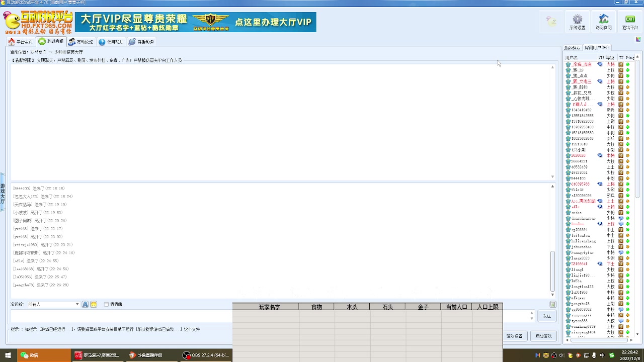The height and width of the screenshot is (362, 644).
Task: Click the skin theme icon beside 系统设置
Action: click(552, 22)
